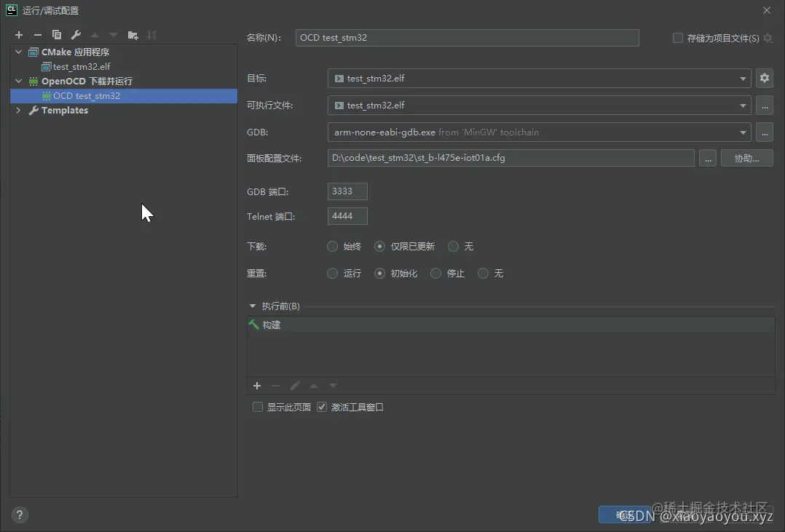This screenshot has width=785, height=532.
Task: Open configuration templates wrench icon
Action: point(76,35)
